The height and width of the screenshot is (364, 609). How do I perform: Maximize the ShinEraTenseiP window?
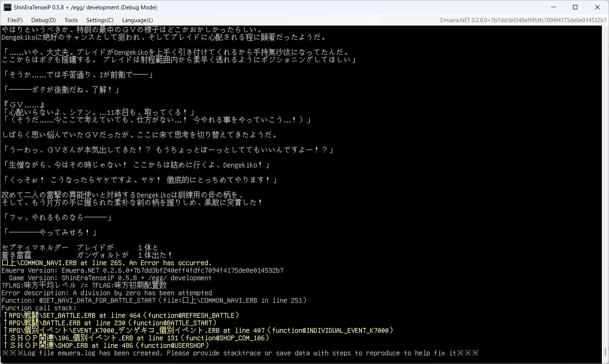coord(575,7)
